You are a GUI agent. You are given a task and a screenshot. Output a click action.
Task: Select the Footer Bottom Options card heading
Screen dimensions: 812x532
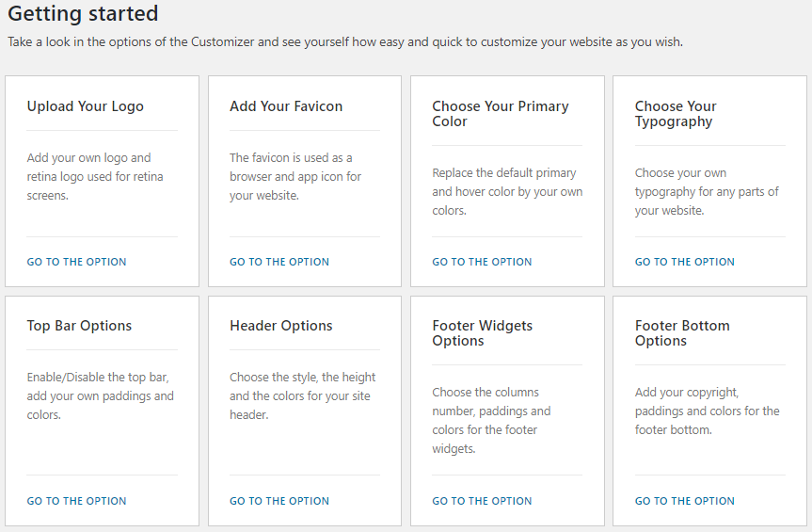pyautogui.click(x=682, y=333)
